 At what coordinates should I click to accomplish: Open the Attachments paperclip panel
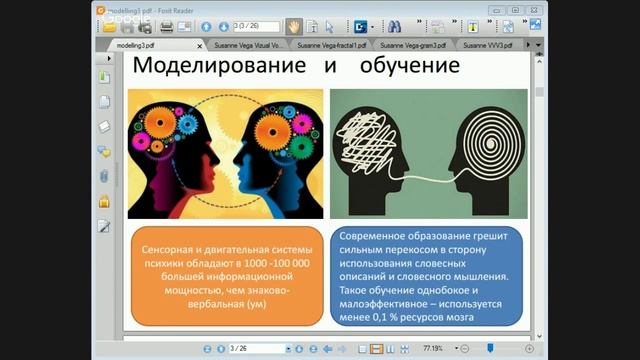(x=104, y=176)
